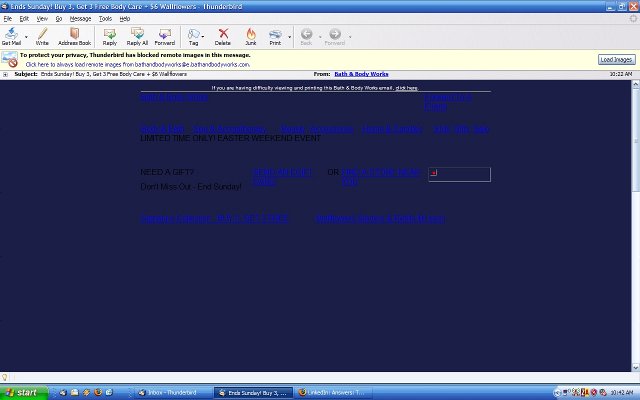Open the Forward history dropdown arrow
Viewport: 640px width, 400px height.
[x=350, y=37]
